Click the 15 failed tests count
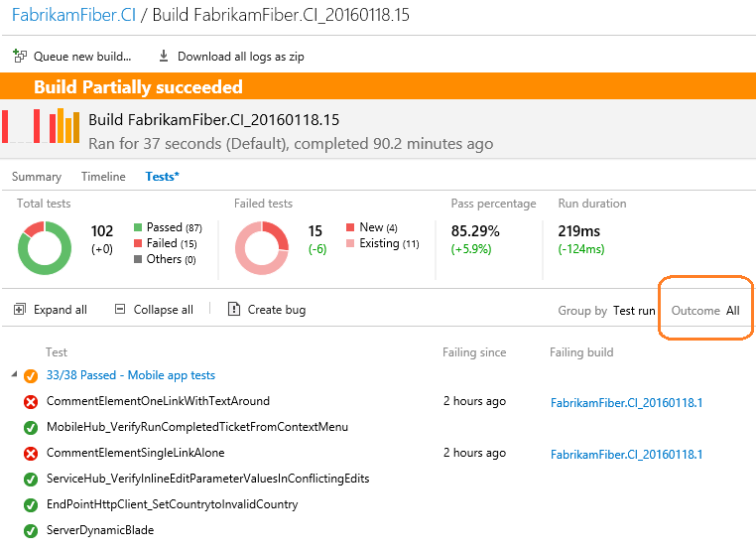756x554 pixels. (315, 231)
